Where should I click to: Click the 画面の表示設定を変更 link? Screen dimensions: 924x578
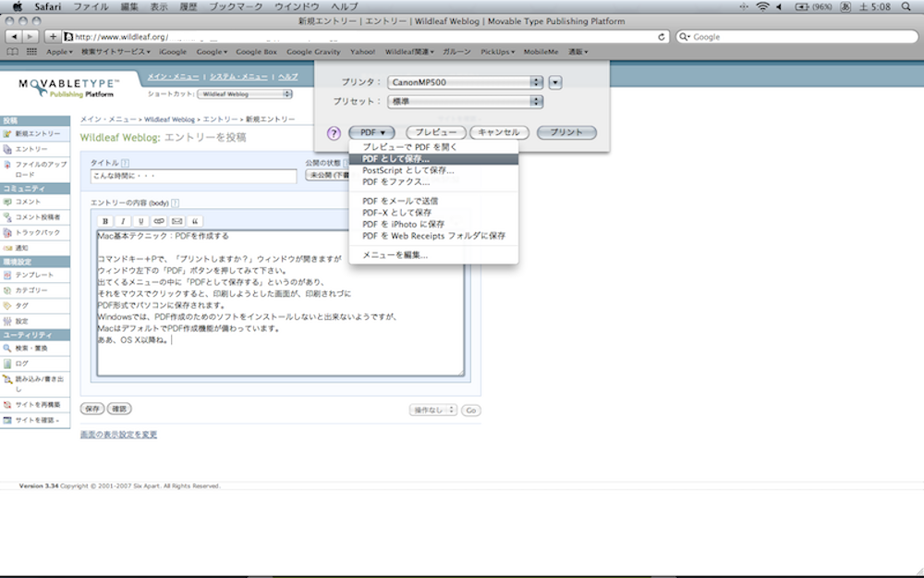118,435
